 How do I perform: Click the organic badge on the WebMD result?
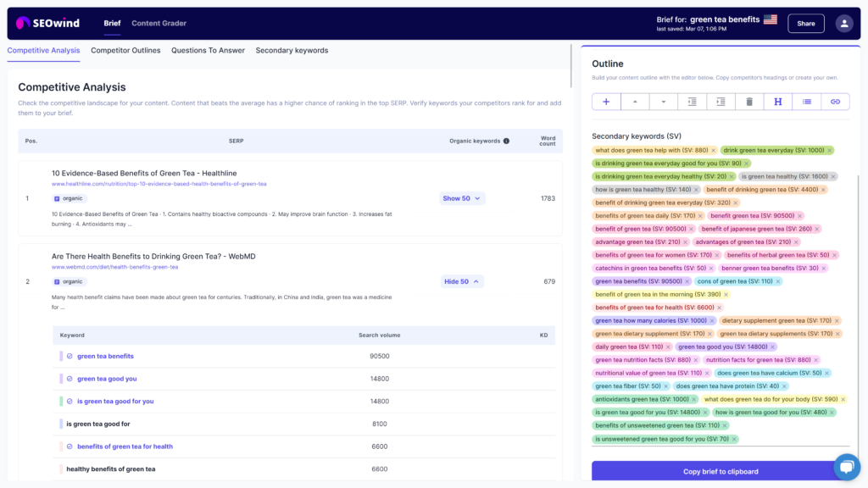point(69,281)
